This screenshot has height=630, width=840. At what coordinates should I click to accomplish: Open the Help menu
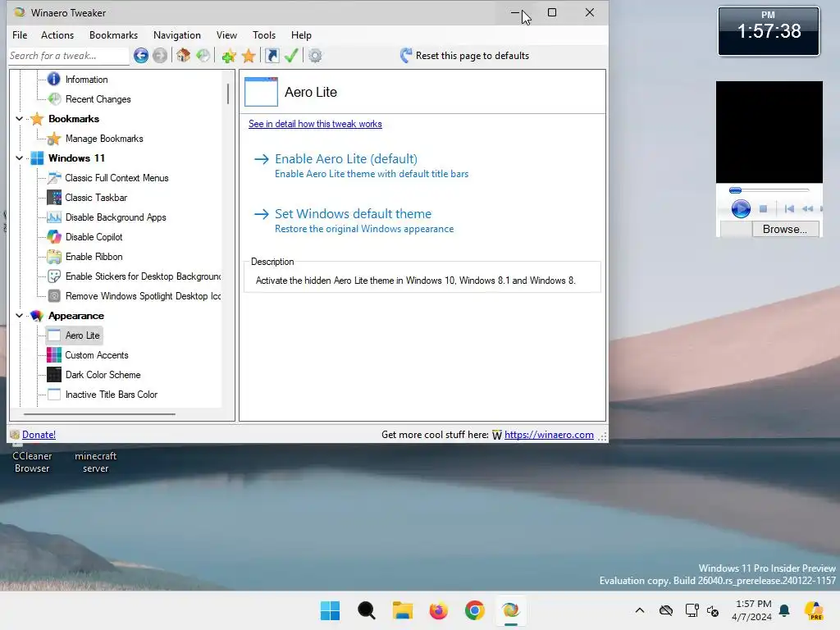pyautogui.click(x=301, y=34)
